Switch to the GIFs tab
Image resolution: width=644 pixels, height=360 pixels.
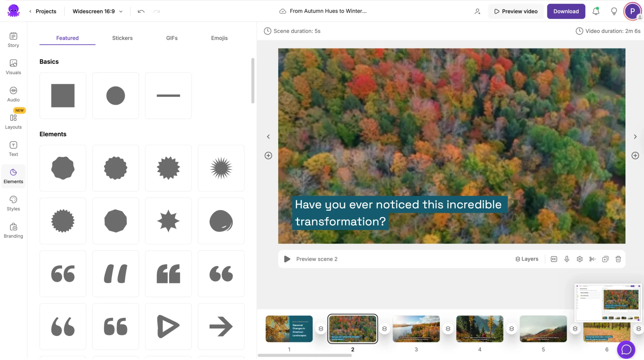[x=172, y=38]
